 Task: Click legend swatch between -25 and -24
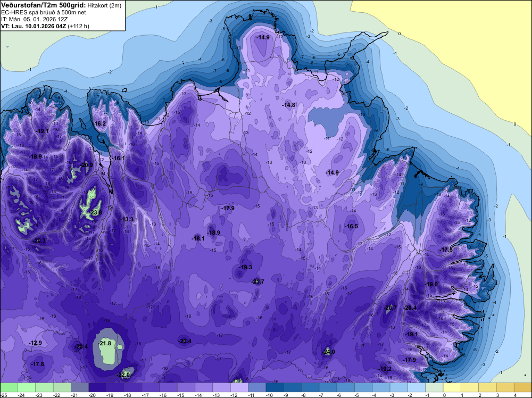tap(9, 387)
